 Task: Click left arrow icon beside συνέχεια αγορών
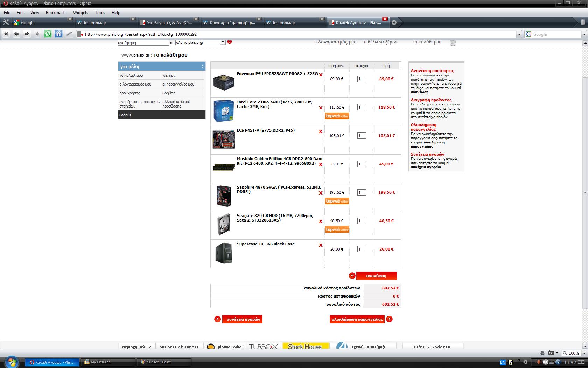pyautogui.click(x=217, y=319)
